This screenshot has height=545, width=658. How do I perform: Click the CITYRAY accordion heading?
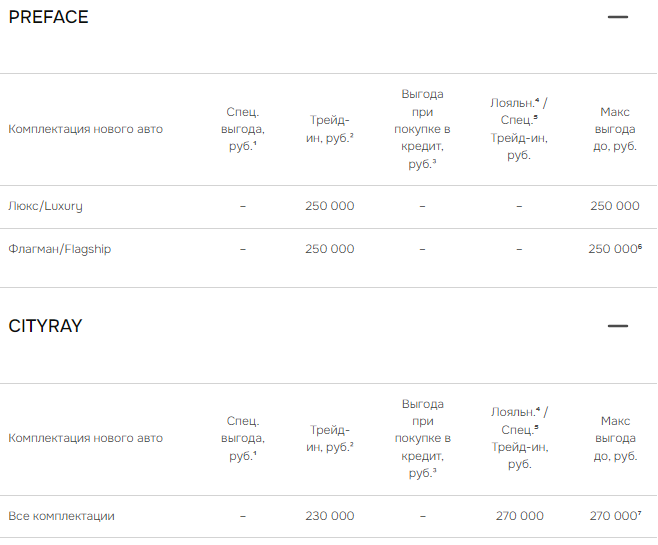46,326
